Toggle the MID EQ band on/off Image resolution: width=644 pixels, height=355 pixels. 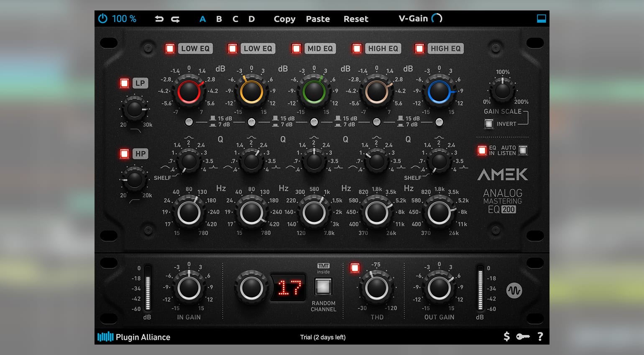point(296,48)
